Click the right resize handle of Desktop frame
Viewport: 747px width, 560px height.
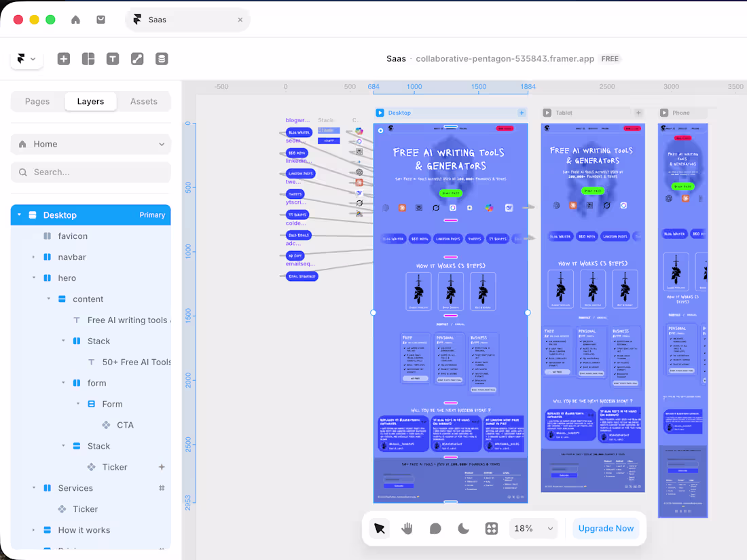[528, 313]
